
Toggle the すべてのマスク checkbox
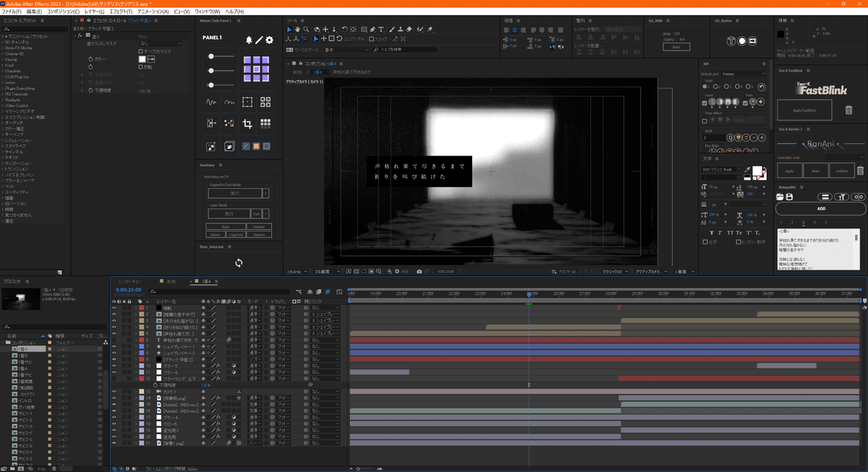click(140, 51)
